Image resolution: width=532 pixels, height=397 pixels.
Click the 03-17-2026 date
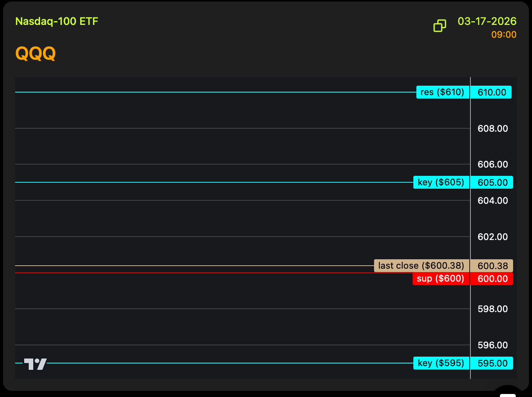click(x=487, y=21)
